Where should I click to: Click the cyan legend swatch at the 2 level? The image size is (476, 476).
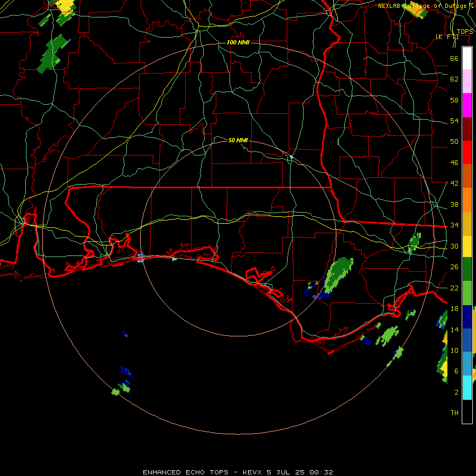pos(467,388)
